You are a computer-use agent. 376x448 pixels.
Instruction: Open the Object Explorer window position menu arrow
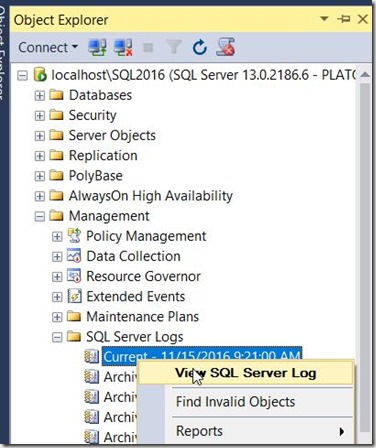324,19
